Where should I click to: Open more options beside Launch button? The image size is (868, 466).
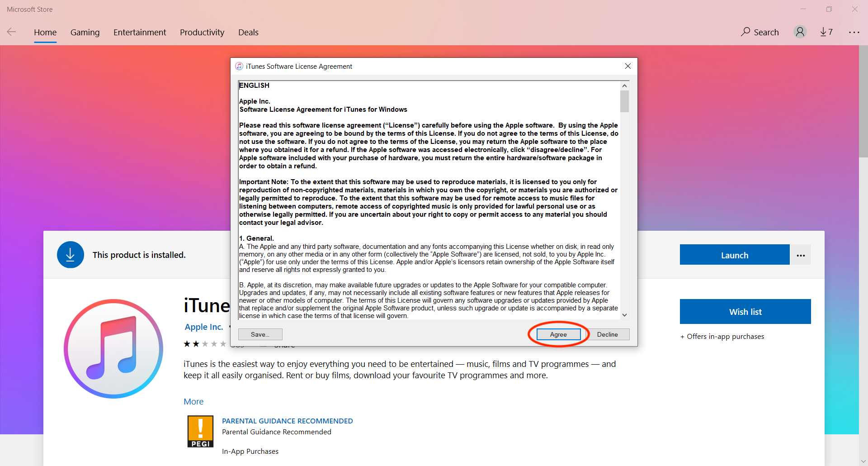pos(801,255)
